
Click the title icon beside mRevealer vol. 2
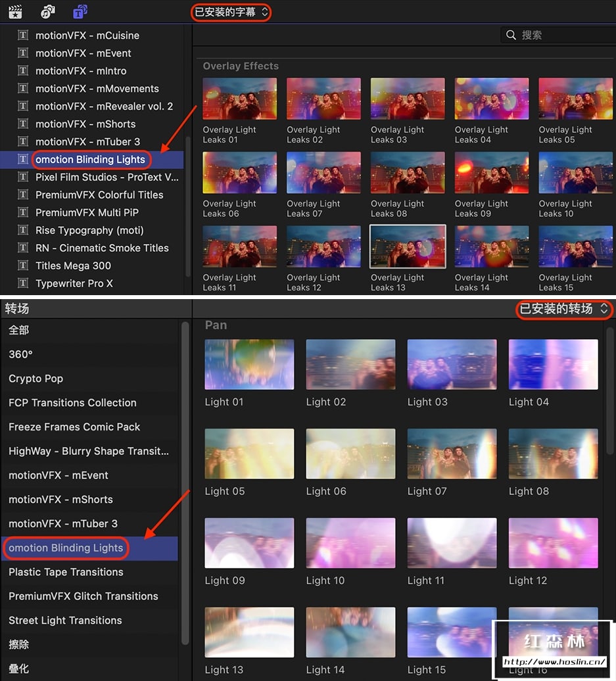[23, 106]
